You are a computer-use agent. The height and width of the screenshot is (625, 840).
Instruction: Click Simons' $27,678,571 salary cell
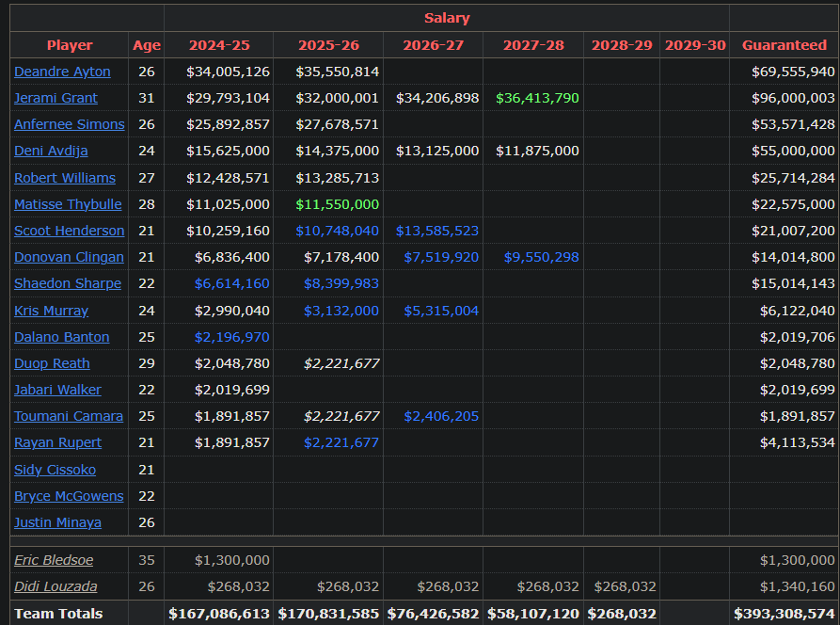pos(337,124)
